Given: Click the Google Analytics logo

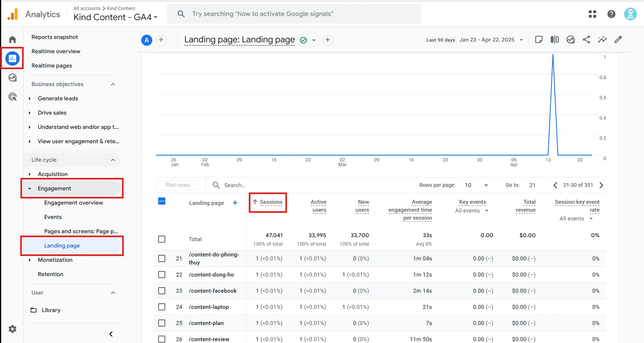Looking at the screenshot, I should pyautogui.click(x=12, y=14).
